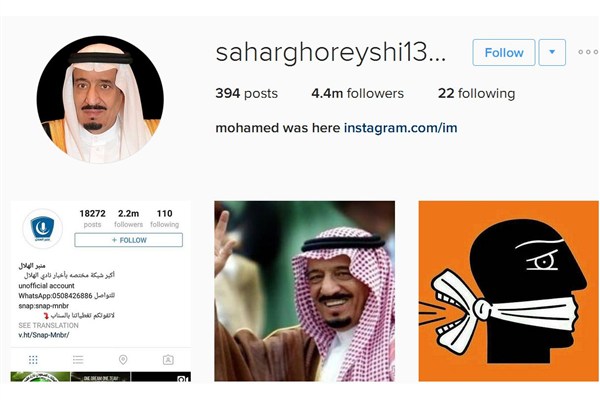Select the grid view tab icon
This screenshot has width=600, height=400.
[33, 360]
